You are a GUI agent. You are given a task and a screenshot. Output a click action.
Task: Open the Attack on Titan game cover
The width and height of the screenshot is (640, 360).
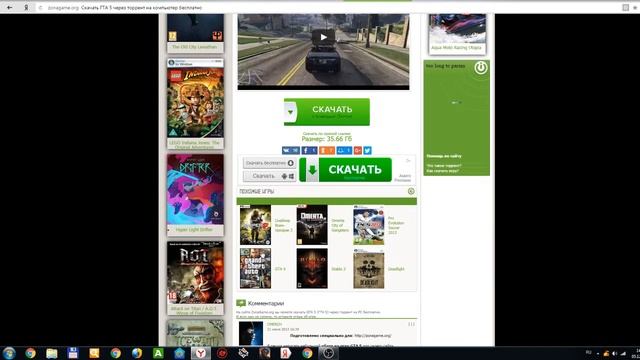(196, 273)
